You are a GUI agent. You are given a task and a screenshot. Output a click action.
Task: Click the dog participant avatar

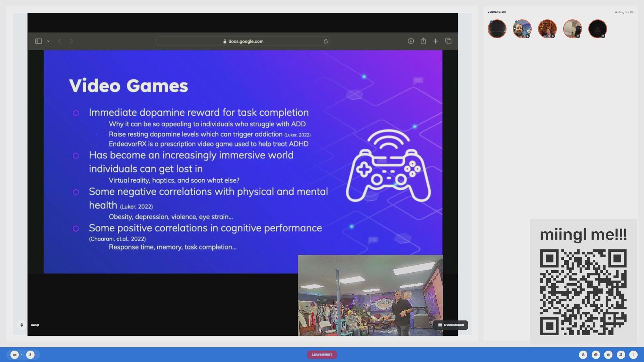pos(572,29)
